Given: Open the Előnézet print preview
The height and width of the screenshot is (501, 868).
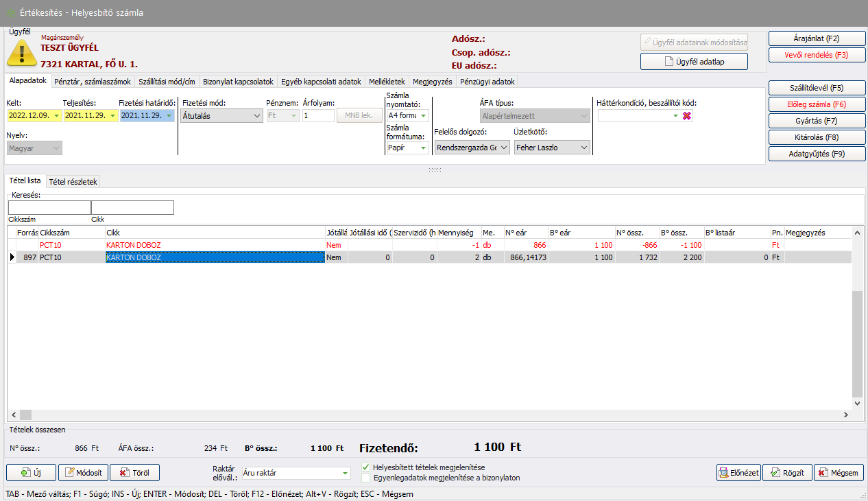Looking at the screenshot, I should coord(738,473).
